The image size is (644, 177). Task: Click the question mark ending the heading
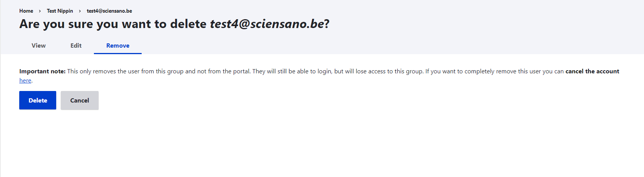[x=327, y=24]
